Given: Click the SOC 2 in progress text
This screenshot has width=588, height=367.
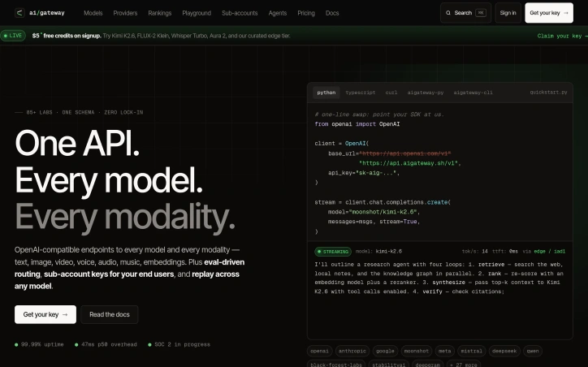Looking at the screenshot, I should click(x=182, y=344).
